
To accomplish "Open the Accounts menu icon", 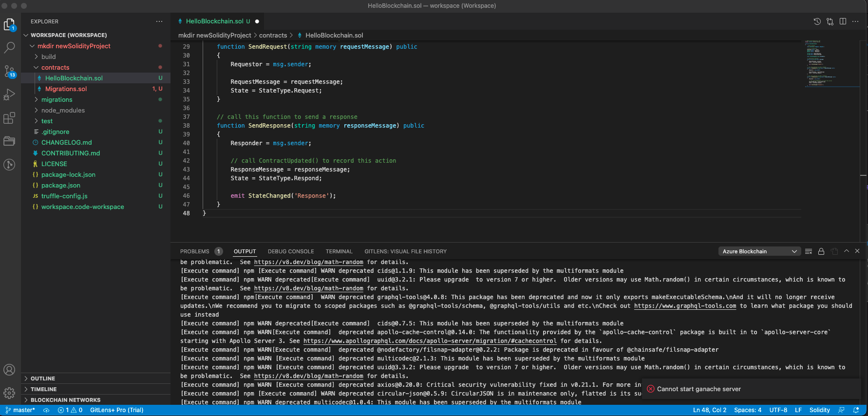I will 10,370.
